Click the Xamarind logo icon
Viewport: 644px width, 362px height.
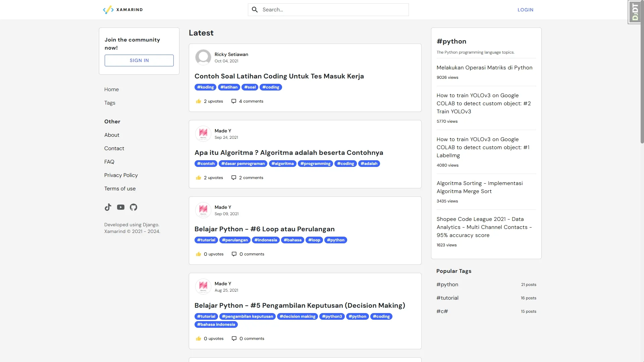(x=108, y=10)
